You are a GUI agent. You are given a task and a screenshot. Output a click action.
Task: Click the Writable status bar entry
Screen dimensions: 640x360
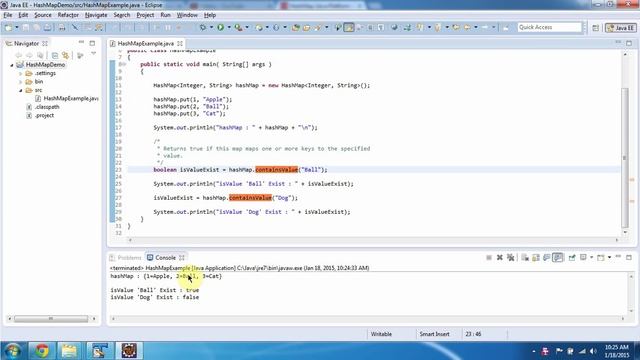point(381,334)
